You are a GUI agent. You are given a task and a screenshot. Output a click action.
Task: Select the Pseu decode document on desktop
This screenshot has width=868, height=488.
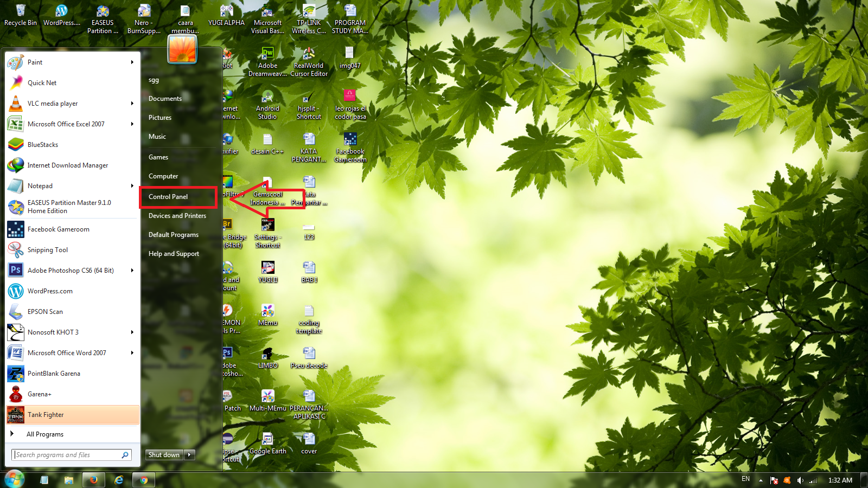[x=309, y=358]
